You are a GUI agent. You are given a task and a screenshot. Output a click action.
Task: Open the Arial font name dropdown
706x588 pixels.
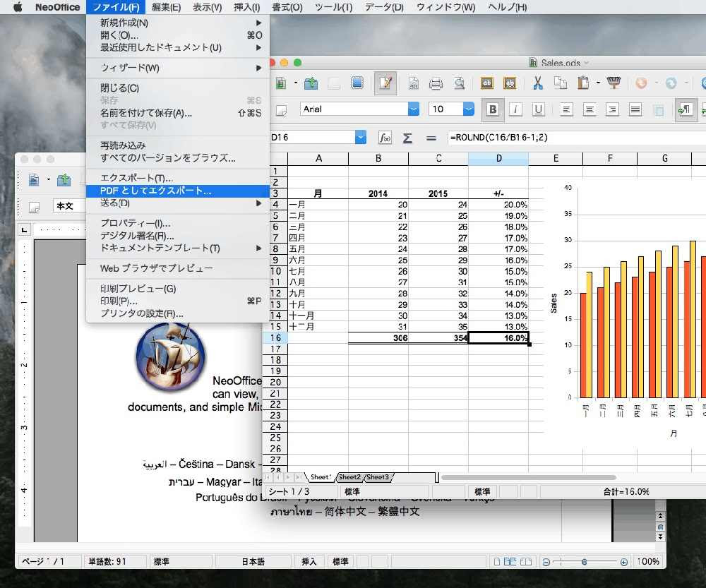(x=413, y=109)
